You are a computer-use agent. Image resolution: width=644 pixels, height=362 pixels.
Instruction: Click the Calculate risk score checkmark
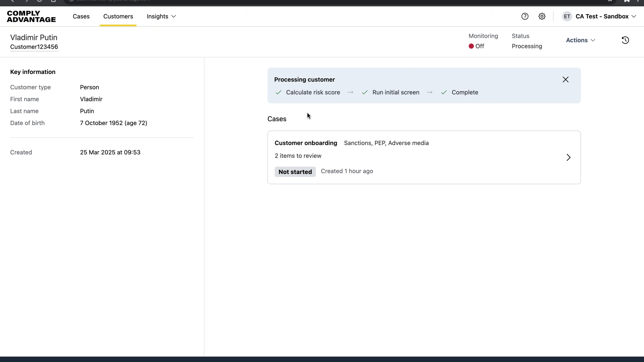278,93
